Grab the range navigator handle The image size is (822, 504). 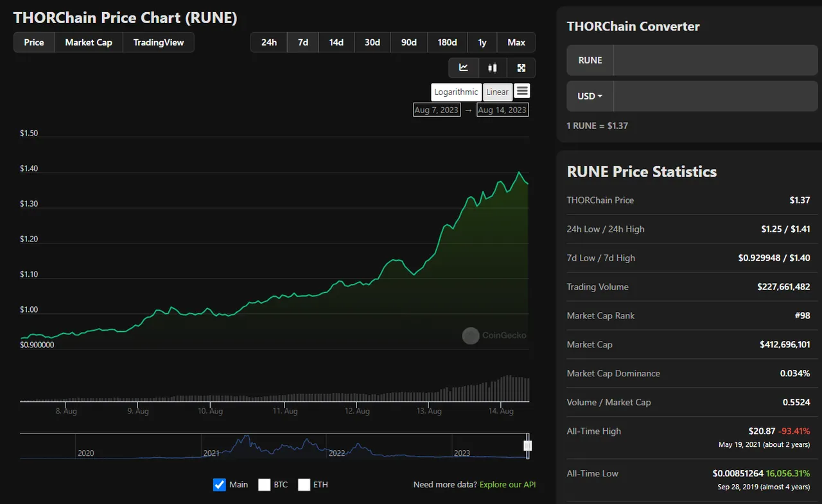(x=528, y=446)
